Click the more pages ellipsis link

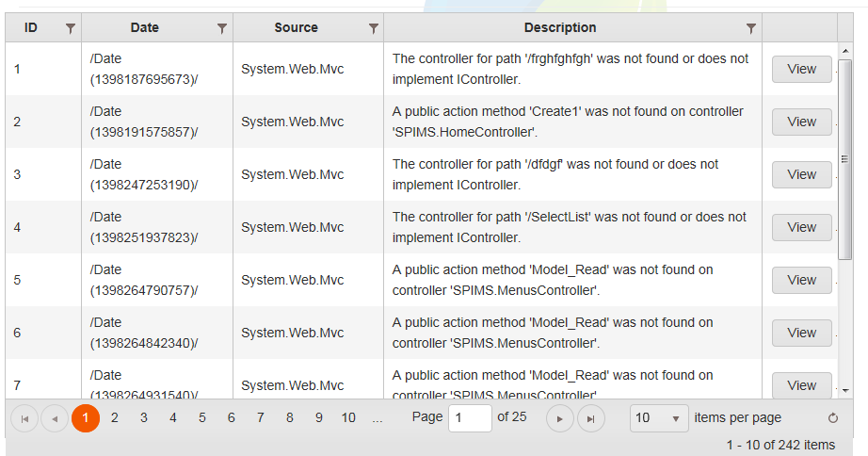point(378,417)
